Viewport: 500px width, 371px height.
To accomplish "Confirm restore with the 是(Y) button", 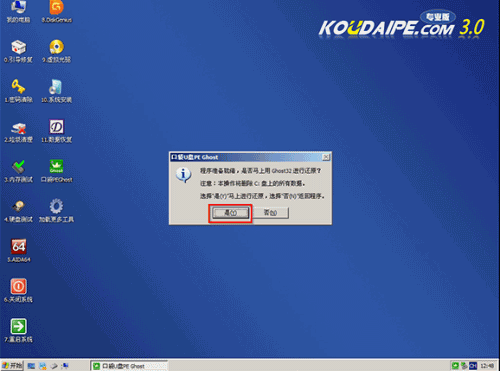I will pyautogui.click(x=230, y=213).
